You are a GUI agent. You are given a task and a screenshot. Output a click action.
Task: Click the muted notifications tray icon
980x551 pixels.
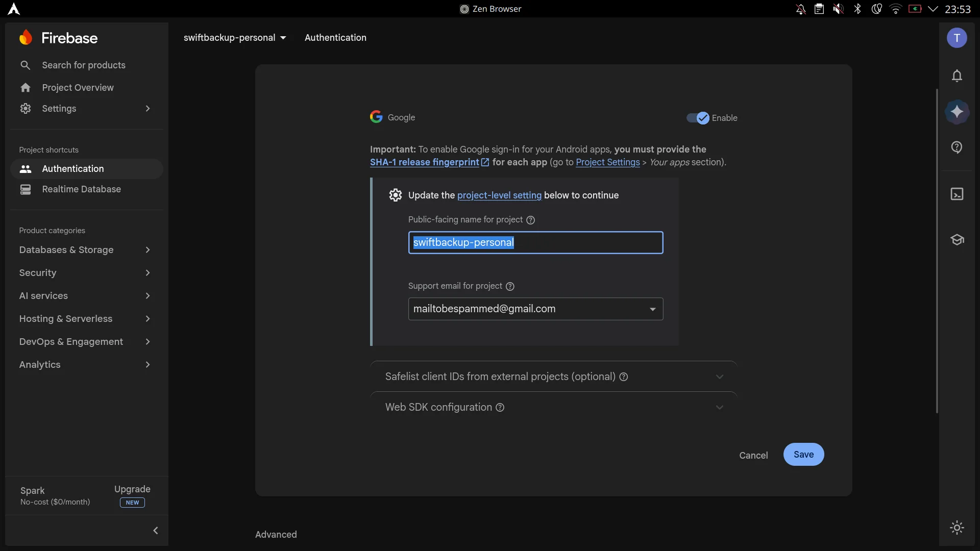801,9
